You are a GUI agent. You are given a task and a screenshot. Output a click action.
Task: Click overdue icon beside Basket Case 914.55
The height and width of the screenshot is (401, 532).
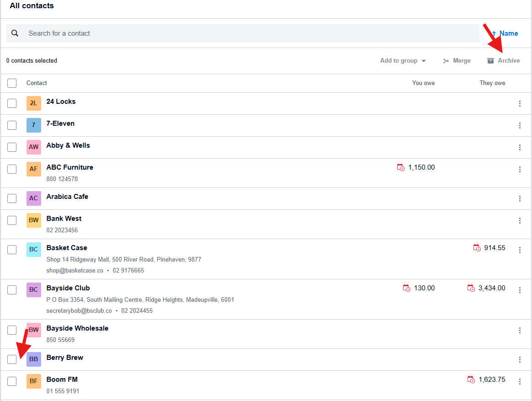click(477, 248)
